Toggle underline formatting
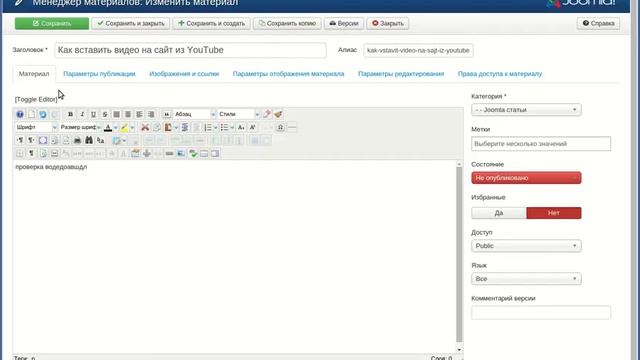The width and height of the screenshot is (640, 360). click(x=93, y=114)
